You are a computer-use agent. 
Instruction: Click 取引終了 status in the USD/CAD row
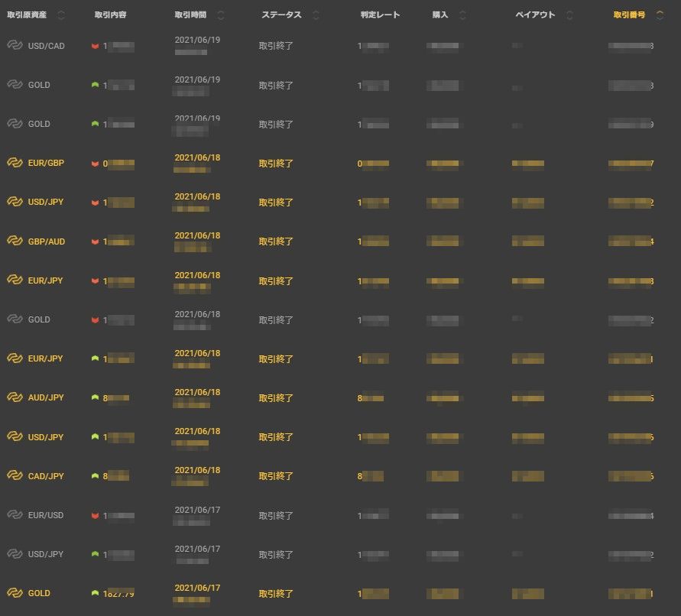tap(276, 46)
